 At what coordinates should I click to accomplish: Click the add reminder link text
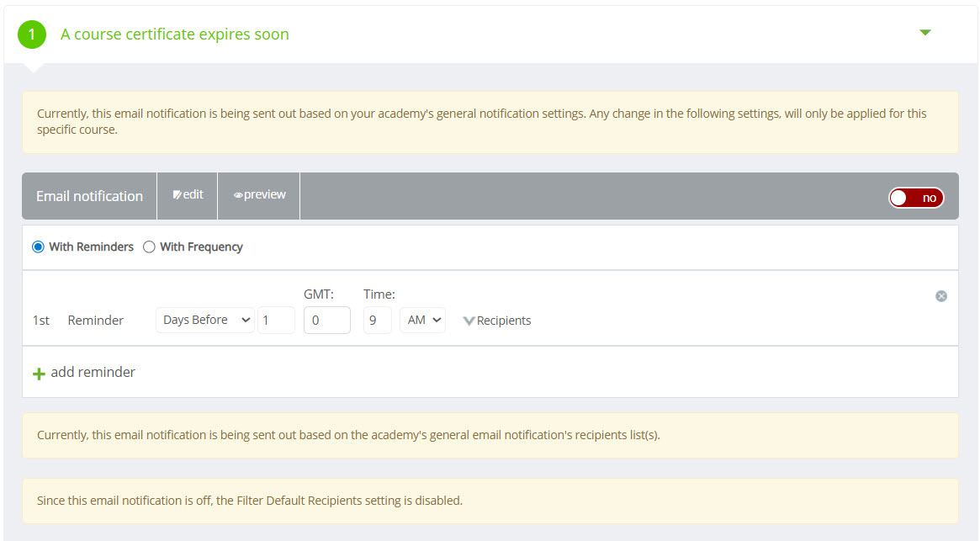click(x=93, y=372)
